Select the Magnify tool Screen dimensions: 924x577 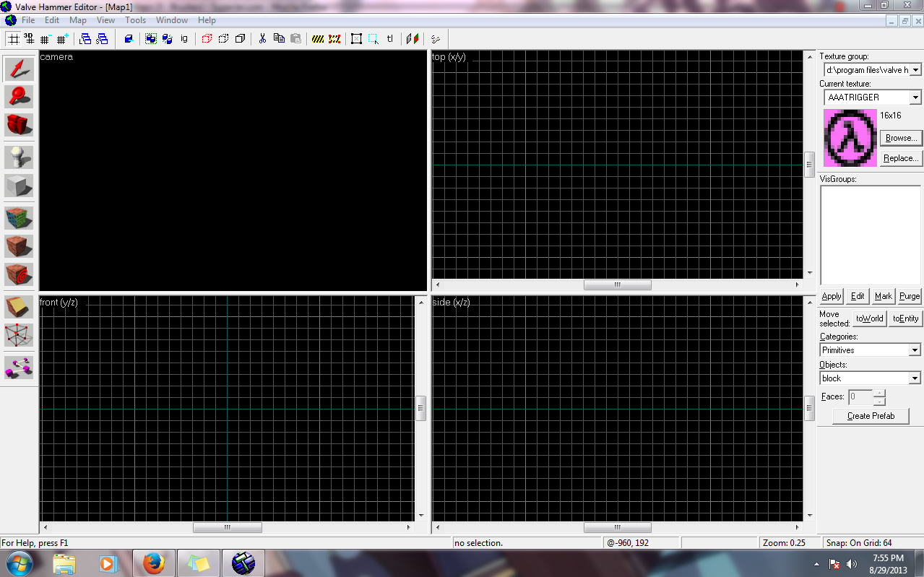(x=20, y=97)
